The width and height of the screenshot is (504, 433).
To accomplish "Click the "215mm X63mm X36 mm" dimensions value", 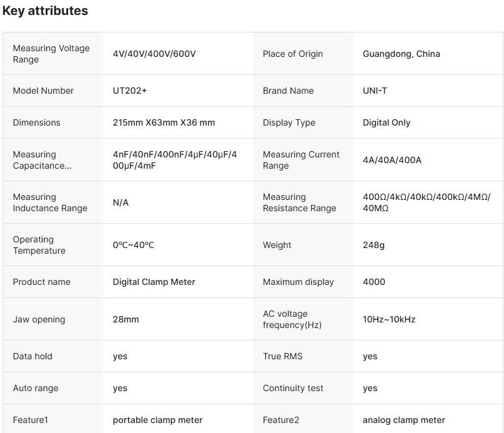I will pos(164,122).
